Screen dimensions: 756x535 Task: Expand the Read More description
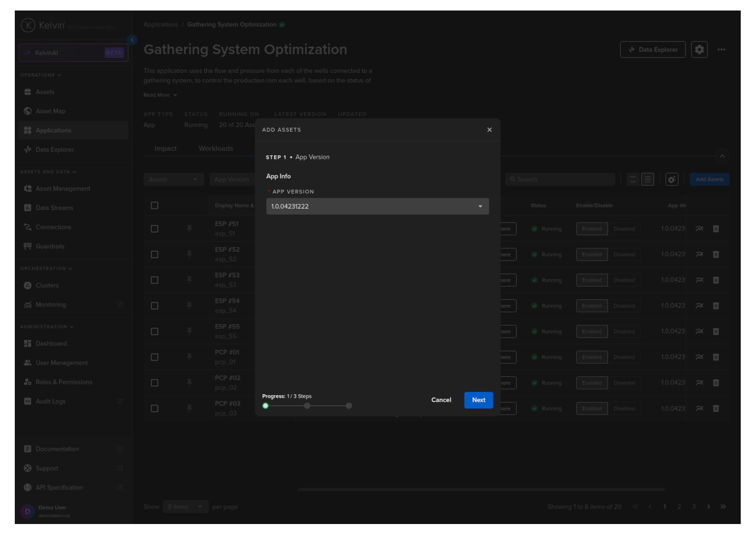point(160,95)
